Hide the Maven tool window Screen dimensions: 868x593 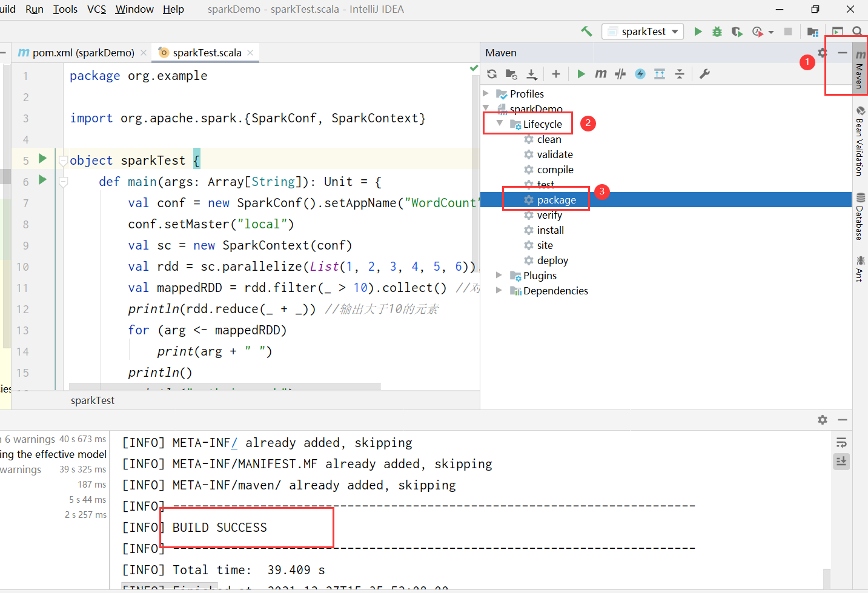point(842,53)
